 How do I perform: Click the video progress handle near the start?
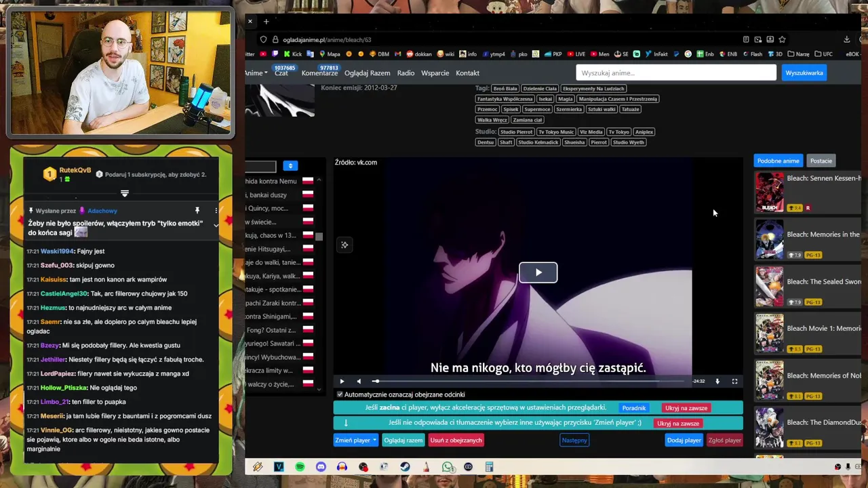pyautogui.click(x=376, y=381)
